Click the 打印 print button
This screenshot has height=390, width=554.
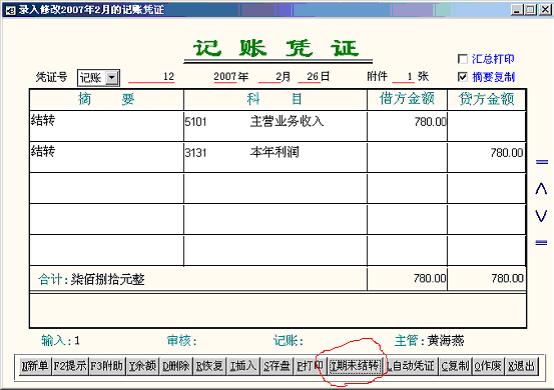coord(310,366)
